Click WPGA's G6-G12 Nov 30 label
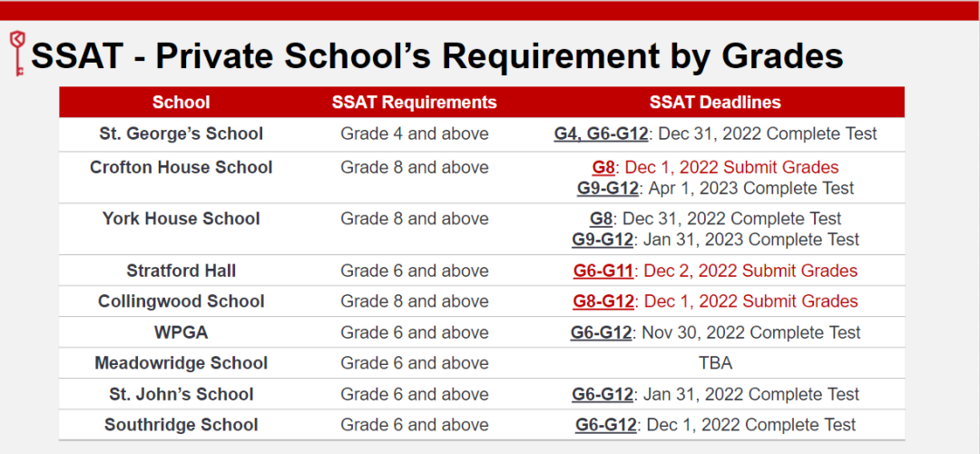The height and width of the screenshot is (454, 980). 601,333
